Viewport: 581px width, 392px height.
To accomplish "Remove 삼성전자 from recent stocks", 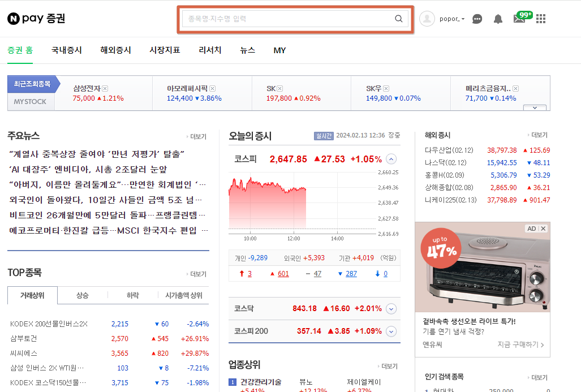I will 106,88.
